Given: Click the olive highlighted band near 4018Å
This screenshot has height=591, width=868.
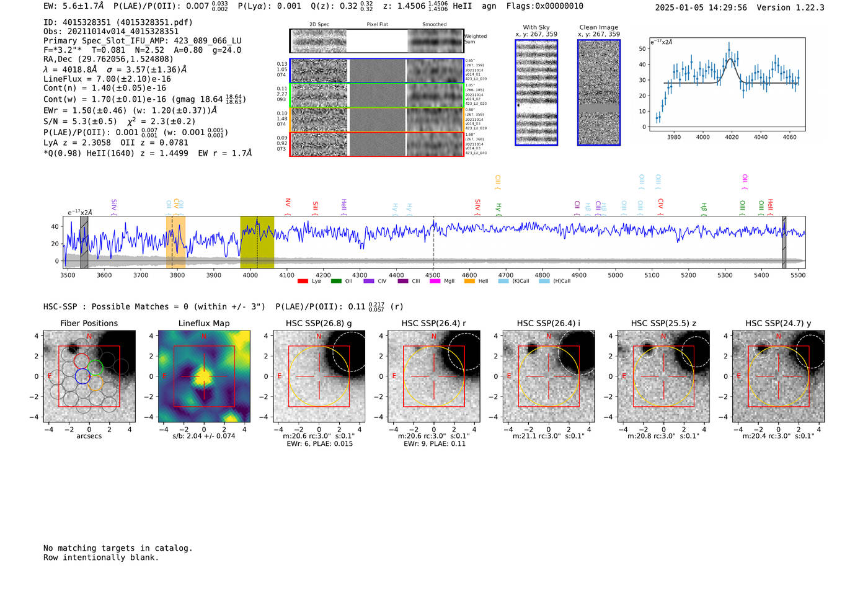Looking at the screenshot, I should tap(257, 242).
